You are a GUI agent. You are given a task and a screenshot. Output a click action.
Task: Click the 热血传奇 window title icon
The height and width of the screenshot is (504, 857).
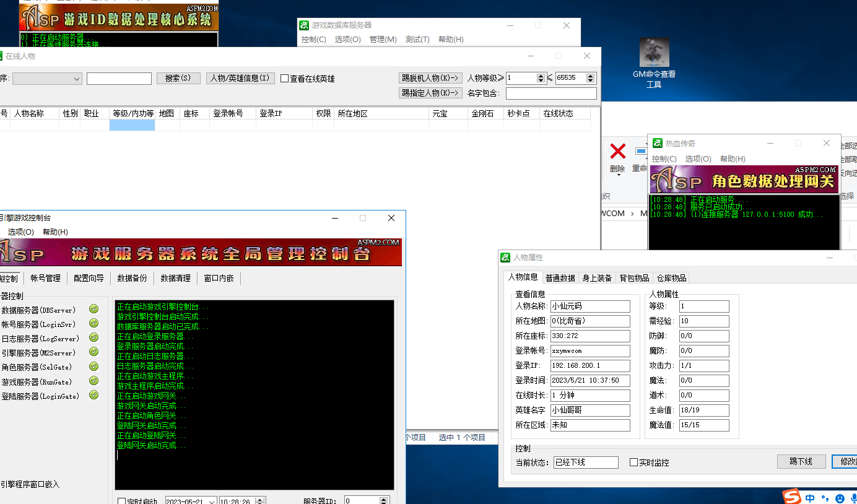(x=657, y=143)
